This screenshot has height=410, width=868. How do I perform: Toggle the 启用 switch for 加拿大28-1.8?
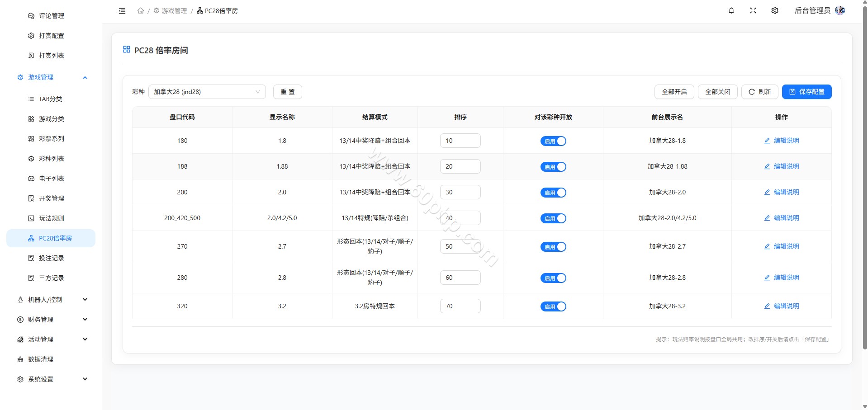click(553, 141)
